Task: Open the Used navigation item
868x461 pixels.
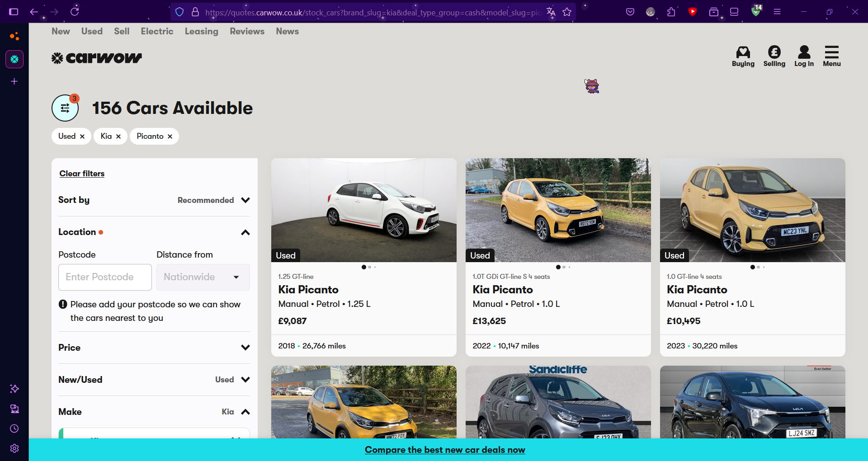Action: pos(92,31)
